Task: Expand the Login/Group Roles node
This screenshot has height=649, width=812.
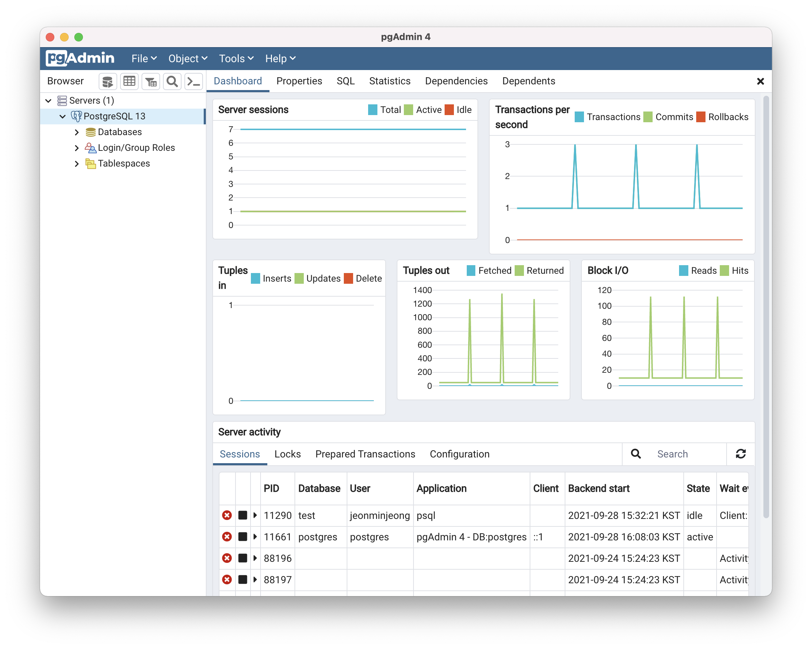Action: coord(77,148)
